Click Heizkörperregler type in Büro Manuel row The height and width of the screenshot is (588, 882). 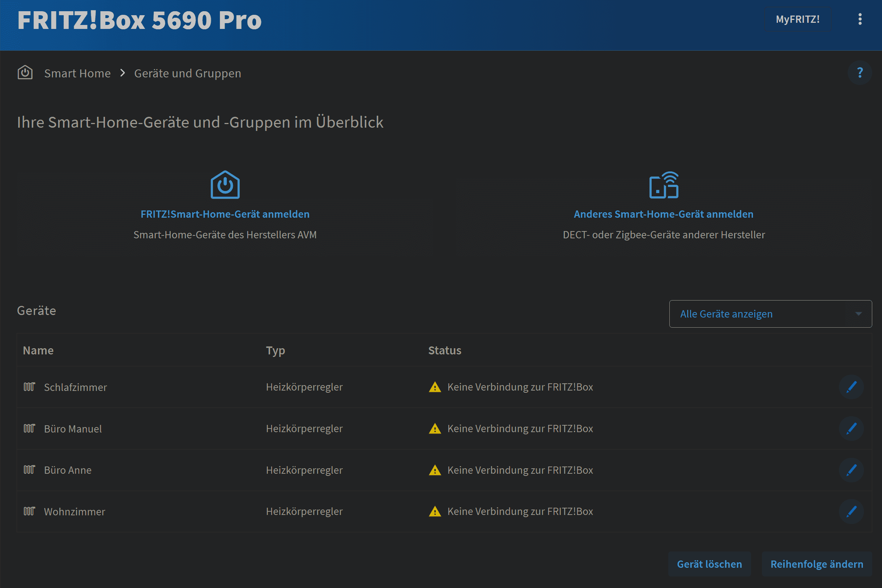(x=304, y=429)
